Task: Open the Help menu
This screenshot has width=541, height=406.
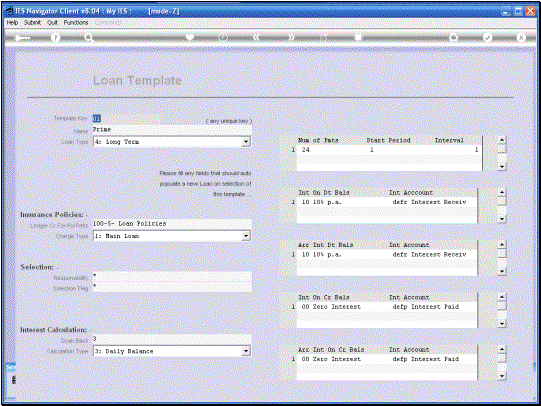Action: tap(12, 22)
